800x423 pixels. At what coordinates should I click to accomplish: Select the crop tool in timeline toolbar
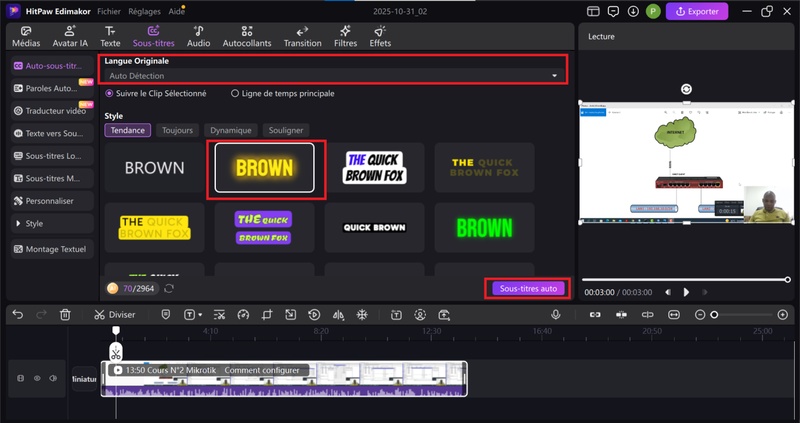click(267, 315)
